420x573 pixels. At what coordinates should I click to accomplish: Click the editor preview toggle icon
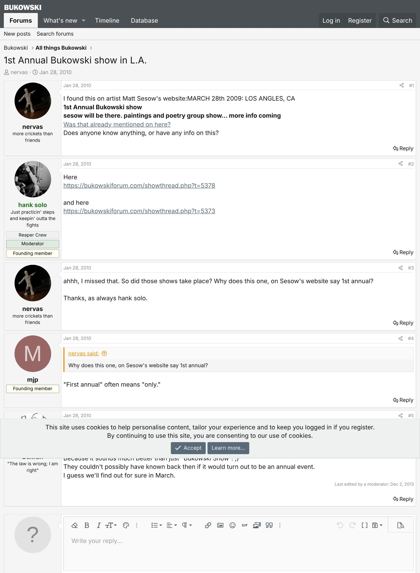(400, 525)
